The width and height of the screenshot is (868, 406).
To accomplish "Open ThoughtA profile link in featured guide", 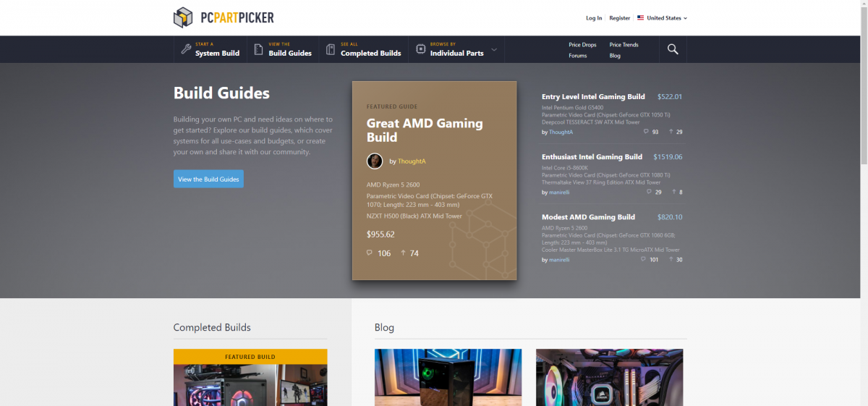I will (412, 161).
